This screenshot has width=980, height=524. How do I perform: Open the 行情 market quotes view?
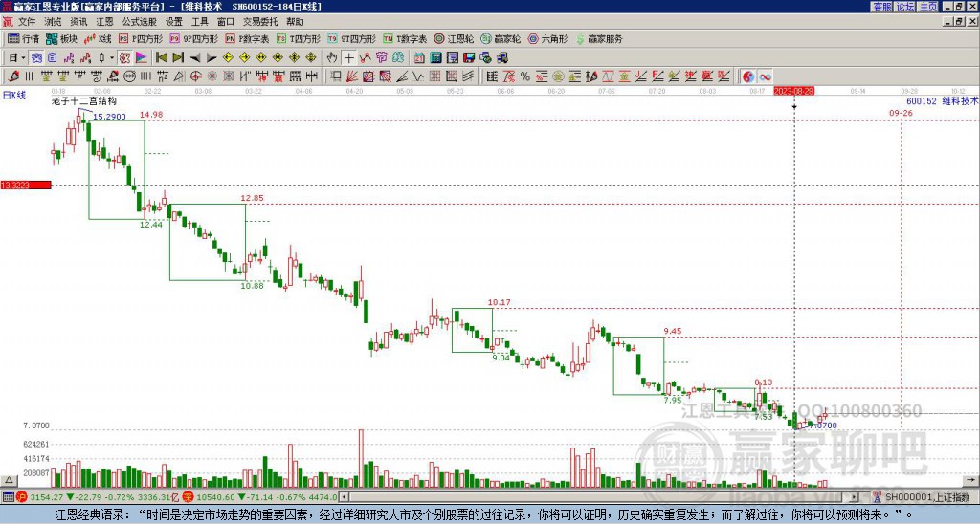pyautogui.click(x=24, y=38)
